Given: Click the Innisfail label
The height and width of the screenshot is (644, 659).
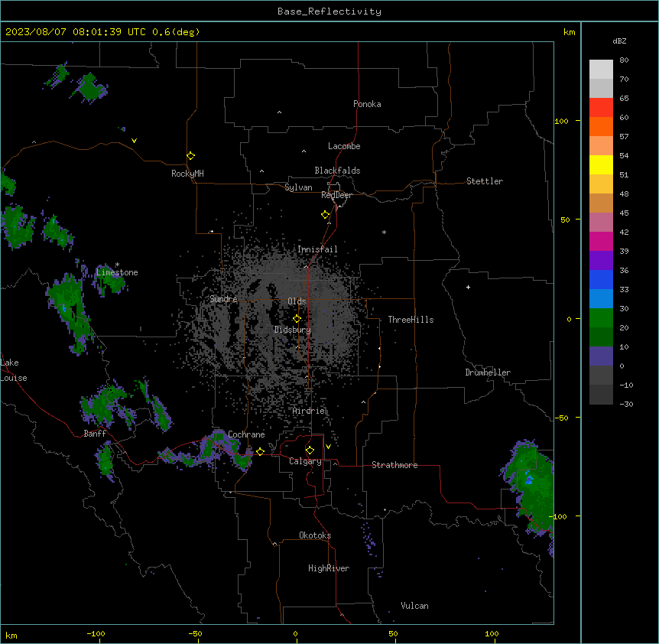Looking at the screenshot, I should click(x=317, y=249).
